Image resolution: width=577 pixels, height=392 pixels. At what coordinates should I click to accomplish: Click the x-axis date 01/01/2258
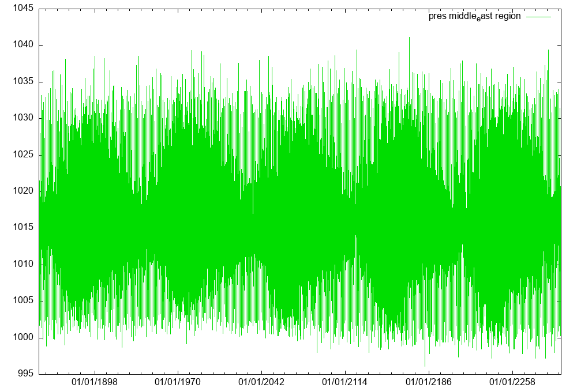coord(512,382)
